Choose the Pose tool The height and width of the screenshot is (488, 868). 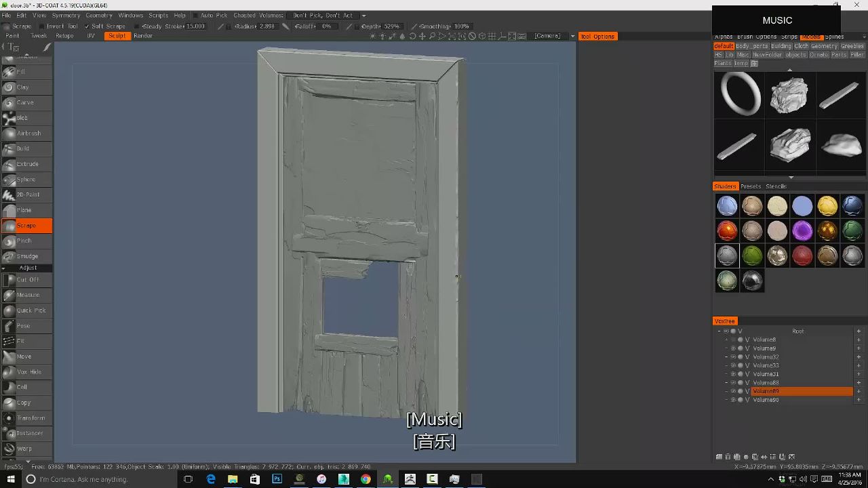(x=26, y=325)
